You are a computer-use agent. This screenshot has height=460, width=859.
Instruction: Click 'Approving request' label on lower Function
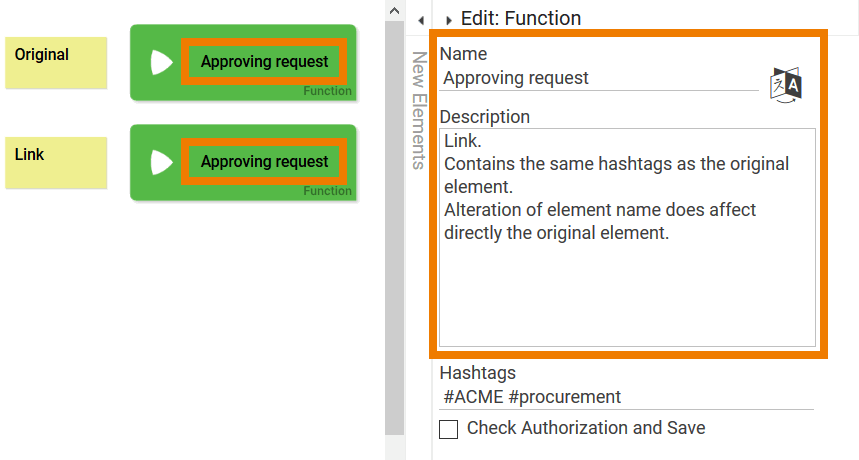coord(264,162)
